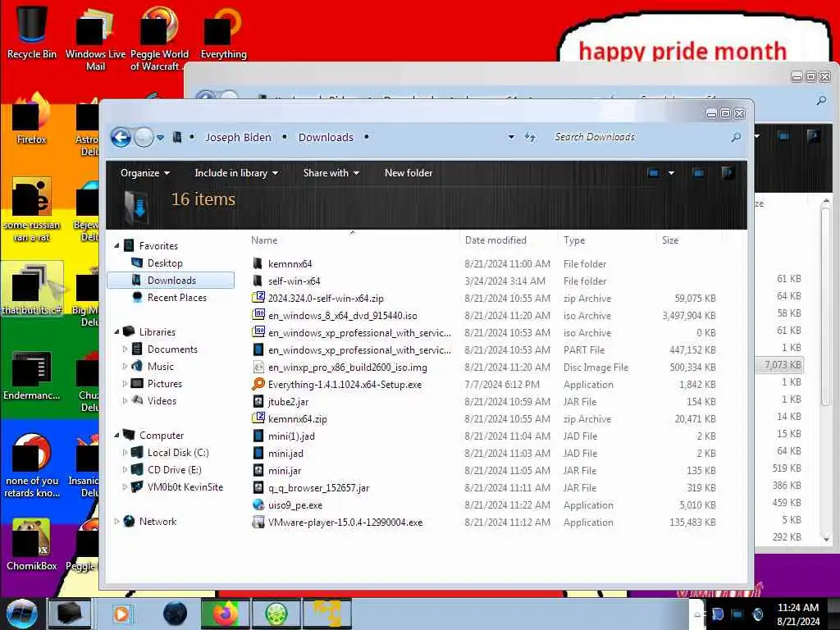Expand the Pictures library node
The image size is (840, 630).
pos(125,384)
